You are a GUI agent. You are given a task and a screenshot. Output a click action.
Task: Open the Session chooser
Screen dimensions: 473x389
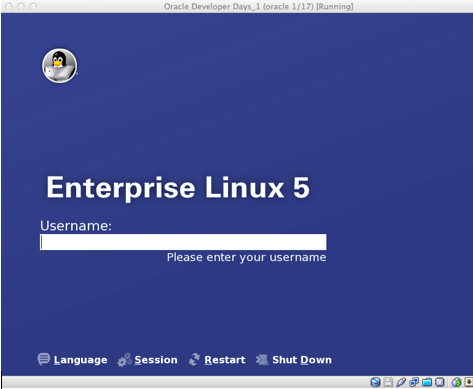156,360
